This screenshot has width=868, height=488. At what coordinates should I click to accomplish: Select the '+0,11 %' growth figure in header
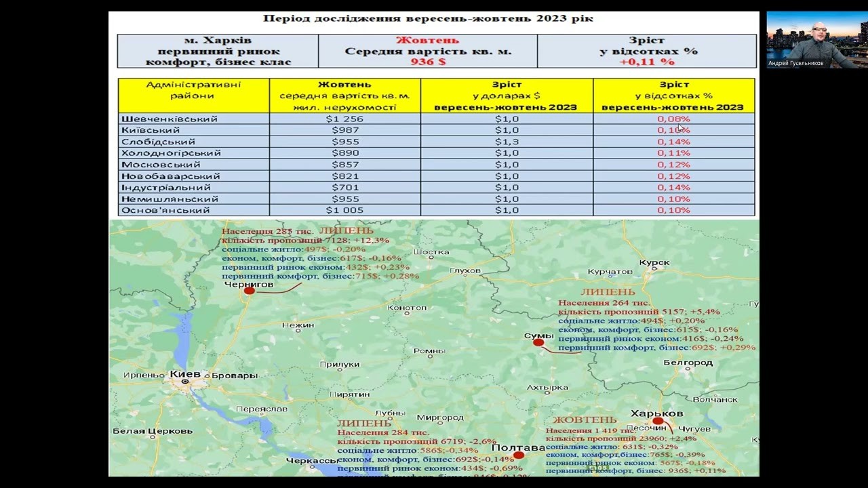tap(647, 62)
